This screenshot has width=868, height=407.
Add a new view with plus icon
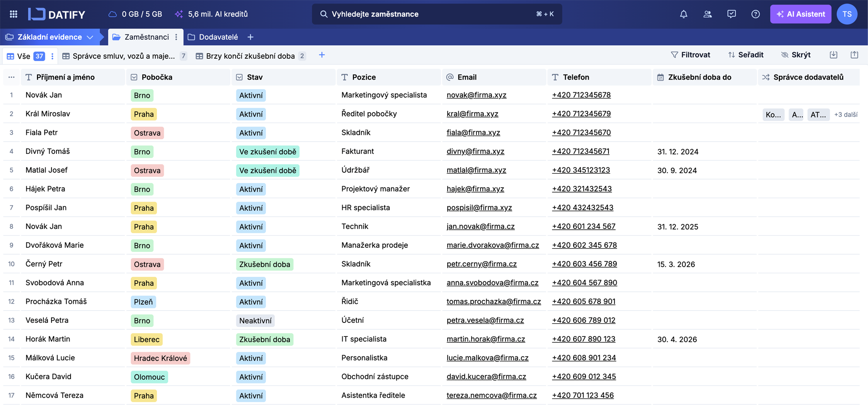(x=322, y=55)
